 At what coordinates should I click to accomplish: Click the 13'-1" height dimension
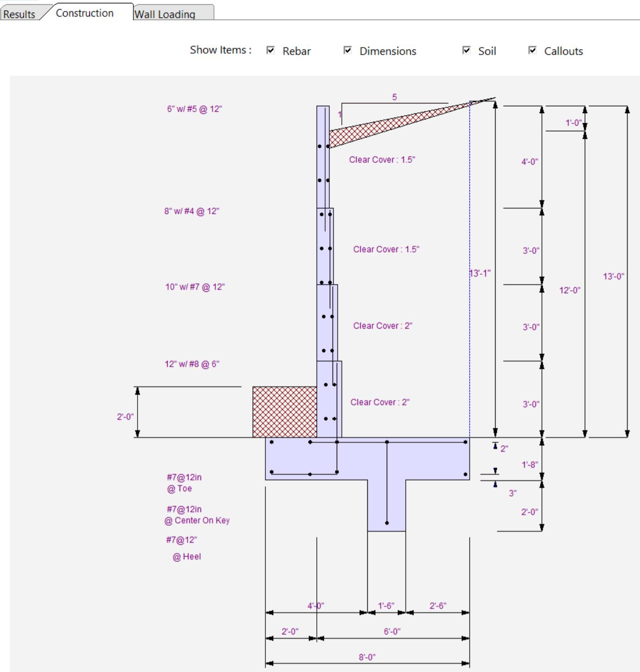pyautogui.click(x=480, y=273)
